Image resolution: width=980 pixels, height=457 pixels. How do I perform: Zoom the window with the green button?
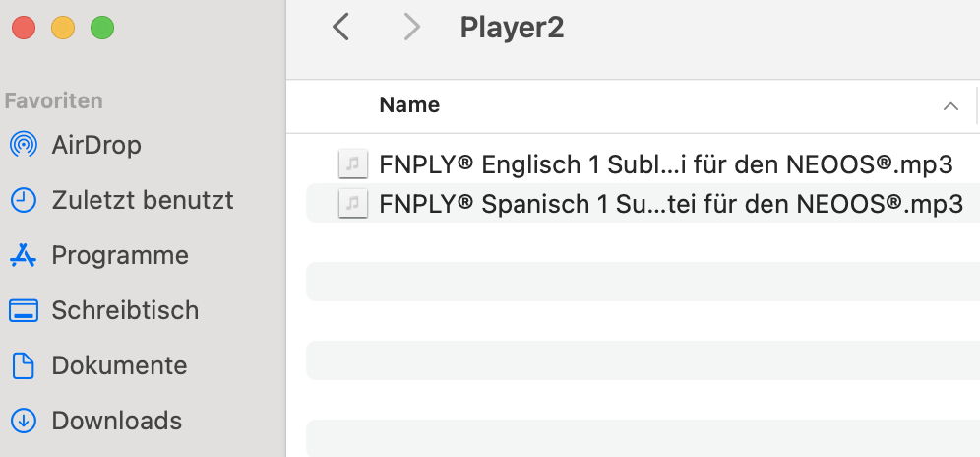pos(102,28)
